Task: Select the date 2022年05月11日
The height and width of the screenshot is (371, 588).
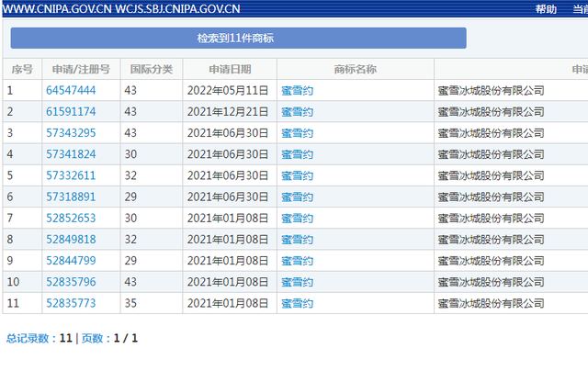Action: (228, 90)
